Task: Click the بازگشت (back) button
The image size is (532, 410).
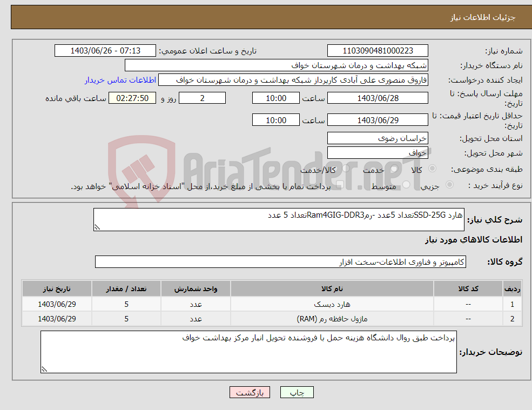Action: (250, 392)
